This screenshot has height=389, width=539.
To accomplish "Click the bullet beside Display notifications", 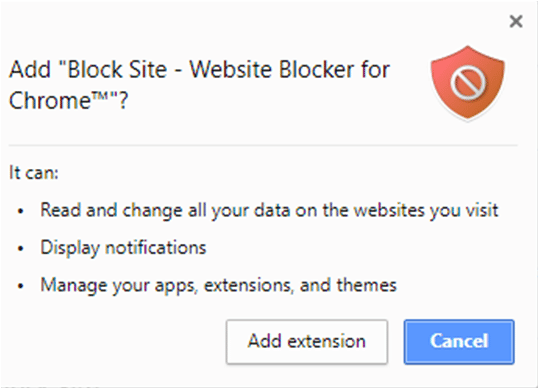I will pyautogui.click(x=21, y=248).
